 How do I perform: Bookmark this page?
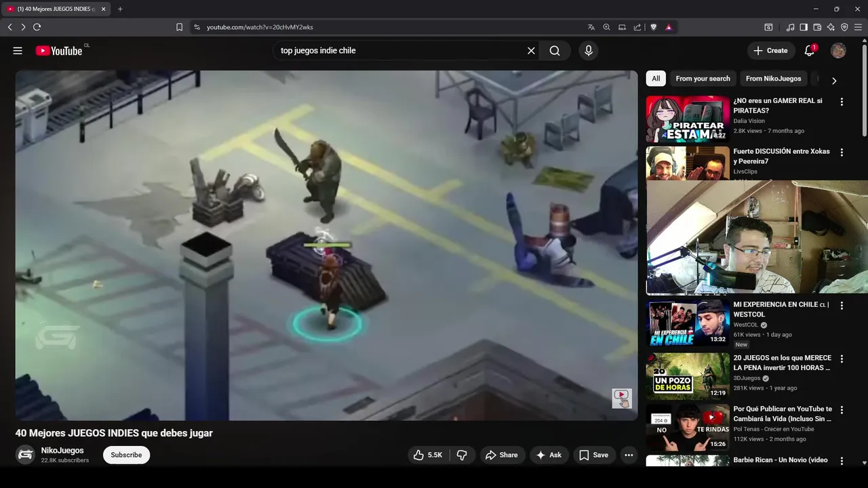pyautogui.click(x=179, y=27)
